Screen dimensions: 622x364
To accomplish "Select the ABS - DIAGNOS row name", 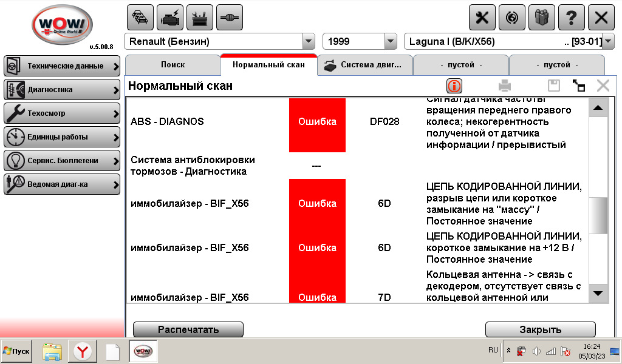I will click(x=167, y=121).
